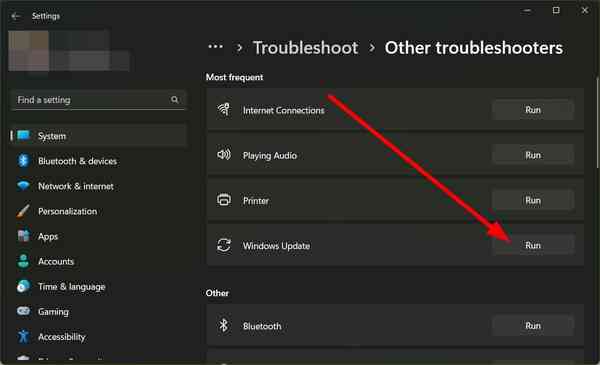
Task: Select Time & language in the sidebar
Action: pyautogui.click(x=99, y=287)
